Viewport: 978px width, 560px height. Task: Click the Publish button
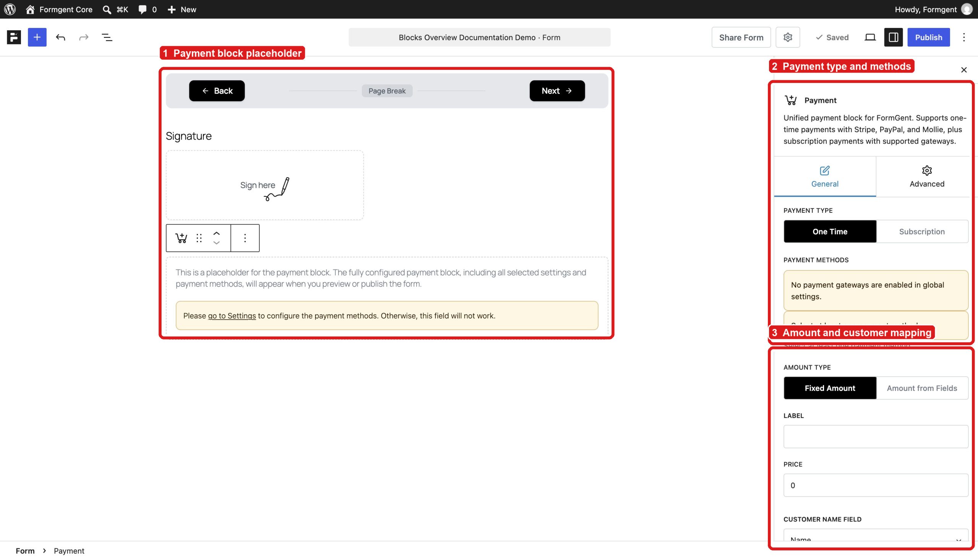click(928, 37)
